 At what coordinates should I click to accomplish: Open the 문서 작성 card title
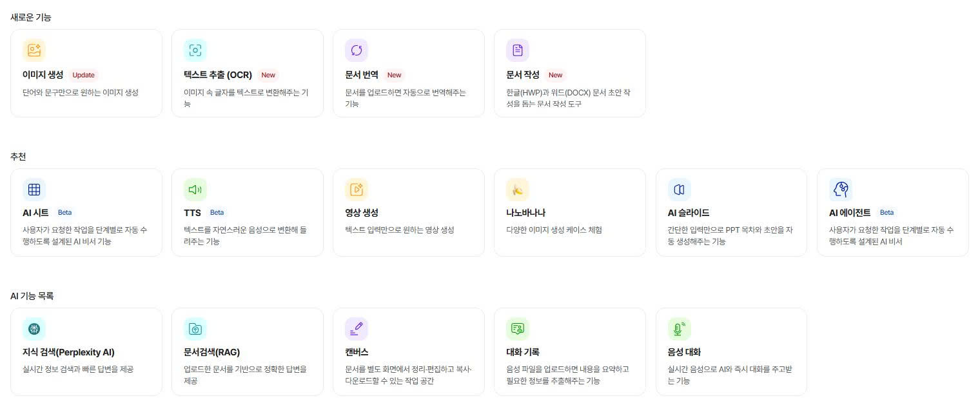[x=523, y=75]
